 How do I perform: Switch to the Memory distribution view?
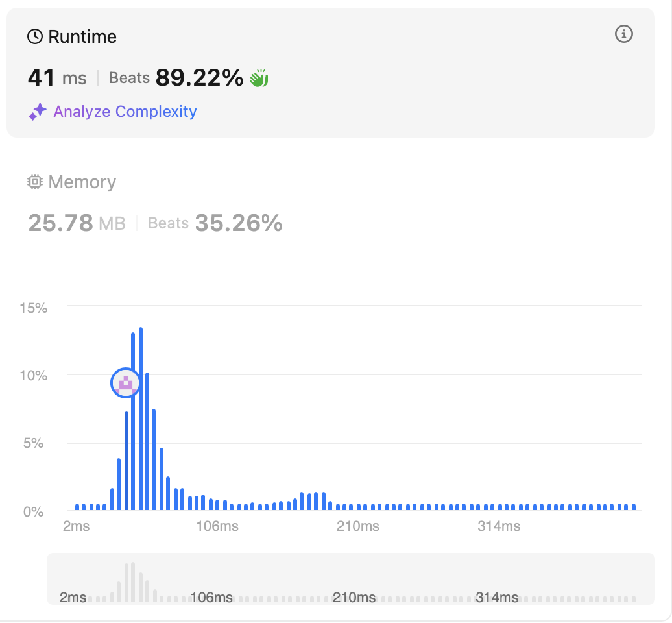pos(82,182)
